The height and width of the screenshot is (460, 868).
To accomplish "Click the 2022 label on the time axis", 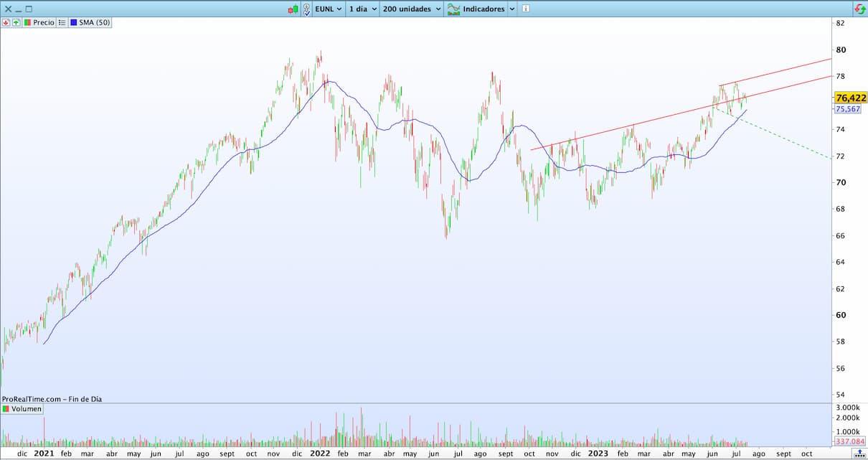I will [x=320, y=454].
